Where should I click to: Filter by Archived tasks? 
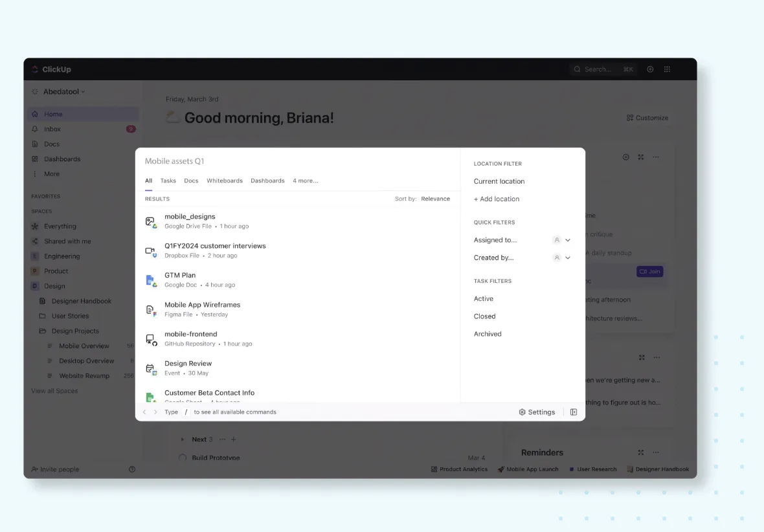coord(488,334)
